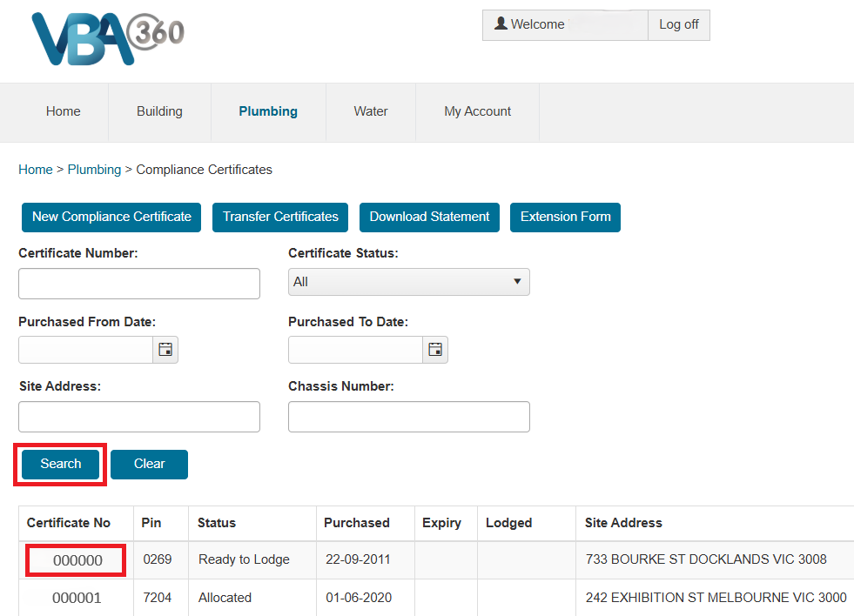Click the Clear button
This screenshot has height=616, width=854.
149,465
